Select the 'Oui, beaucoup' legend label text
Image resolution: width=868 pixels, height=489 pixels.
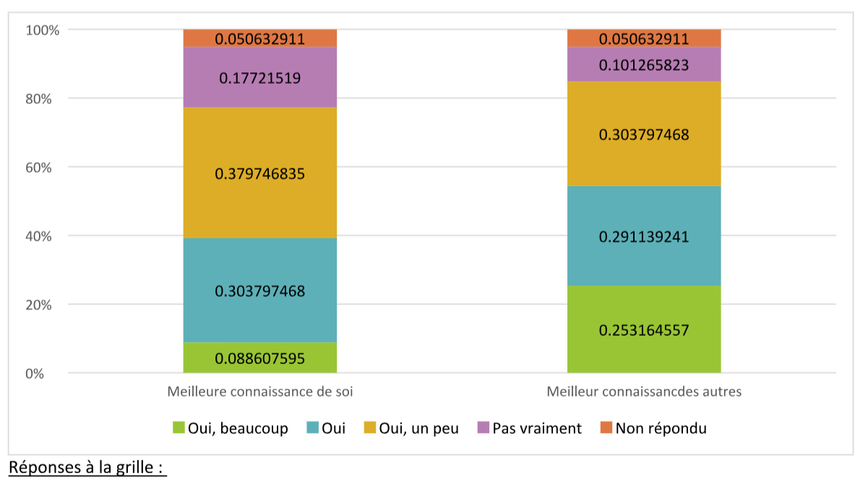tap(238, 428)
